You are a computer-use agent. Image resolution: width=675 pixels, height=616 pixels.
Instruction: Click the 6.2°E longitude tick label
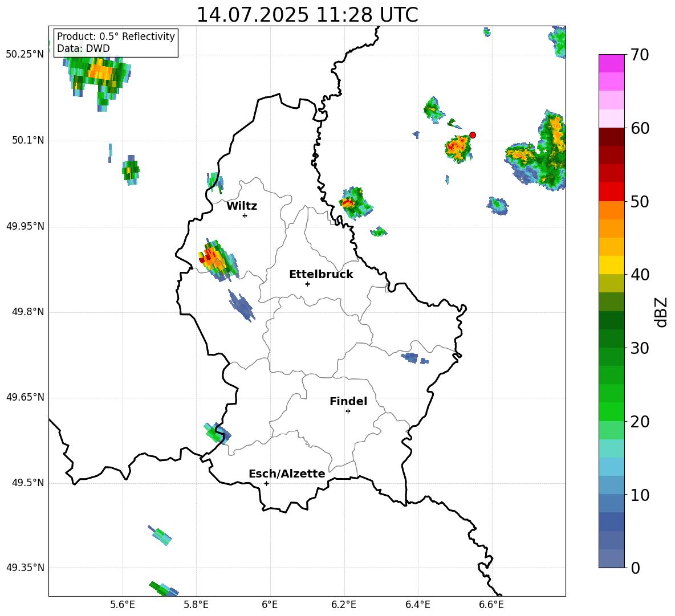(344, 605)
